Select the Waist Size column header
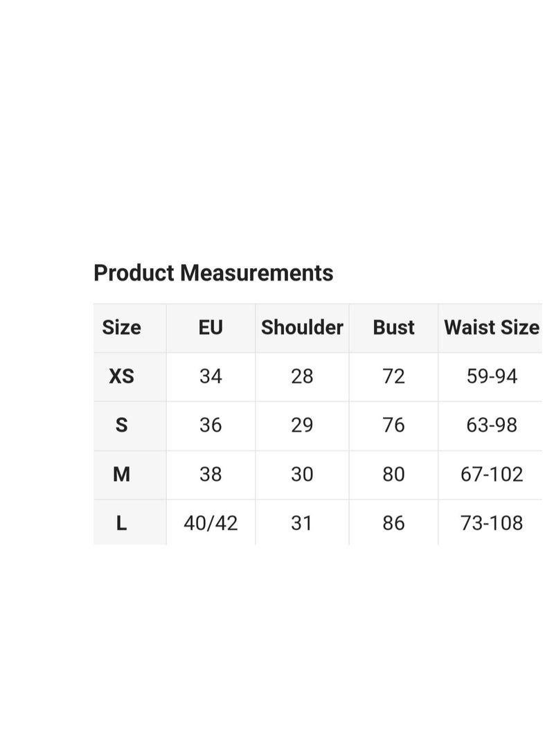The image size is (554, 756). pyautogui.click(x=491, y=328)
